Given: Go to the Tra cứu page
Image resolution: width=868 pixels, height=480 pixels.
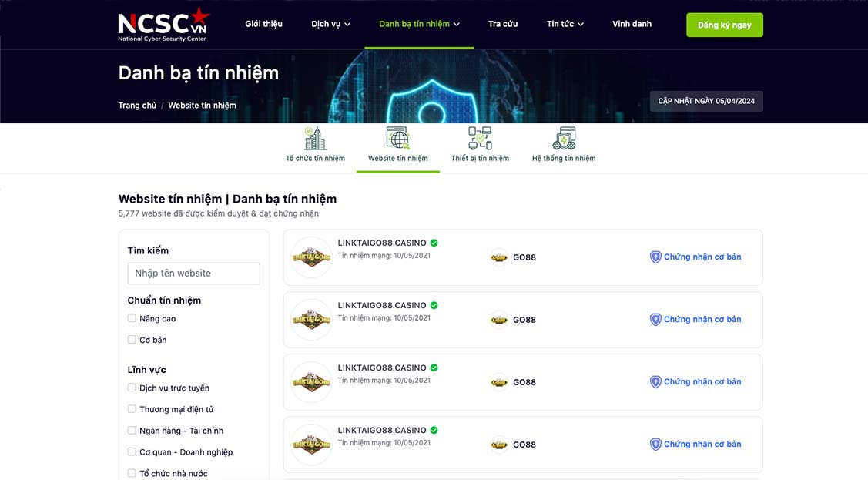Looking at the screenshot, I should (503, 24).
